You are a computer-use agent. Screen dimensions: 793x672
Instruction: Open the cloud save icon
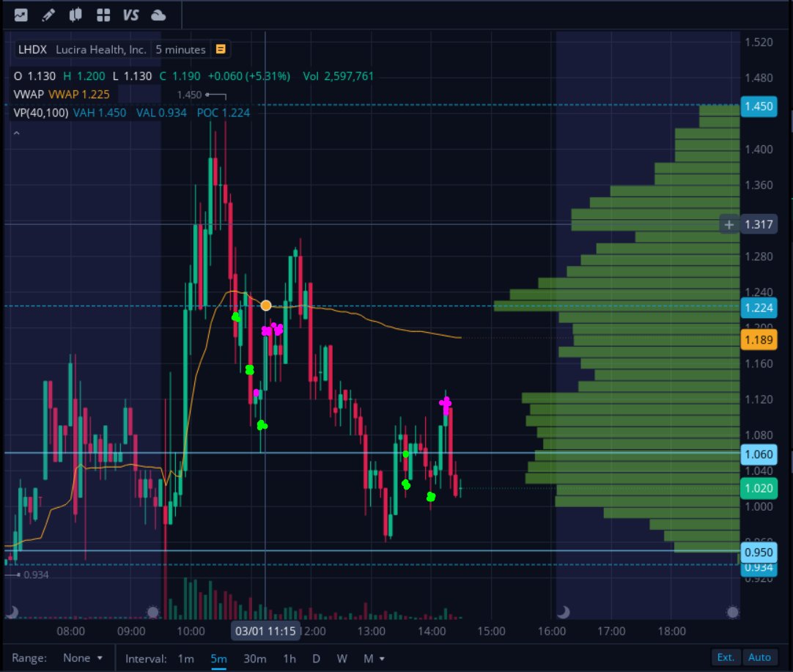coord(158,15)
